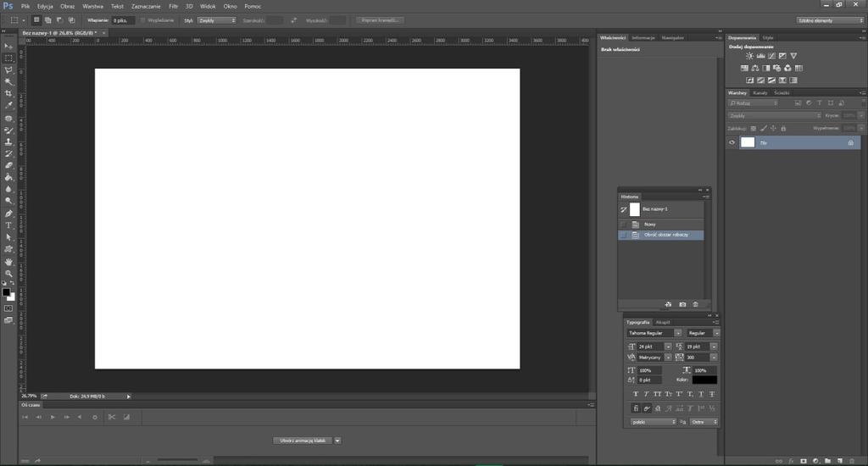The image size is (868, 466).
Task: Open the Rodzaj layer filter dropdown
Action: coord(753,103)
